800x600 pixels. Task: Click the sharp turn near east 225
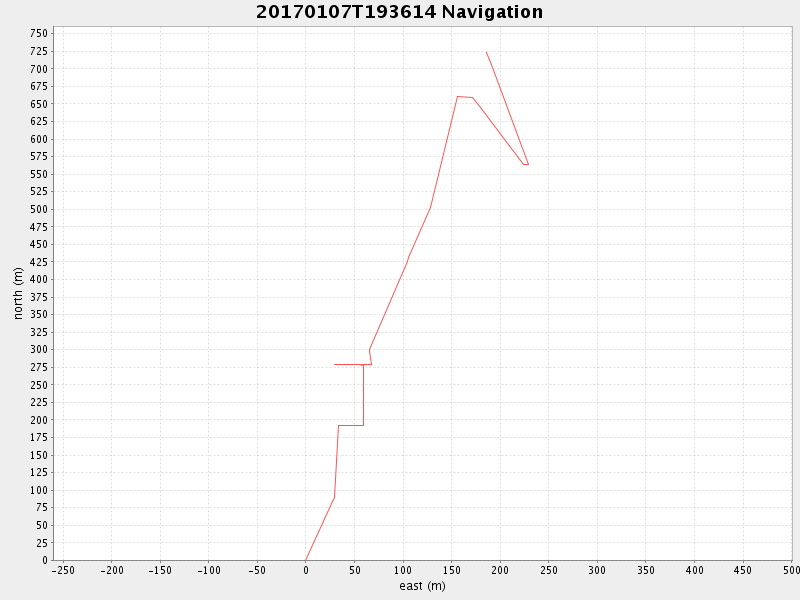click(x=526, y=164)
